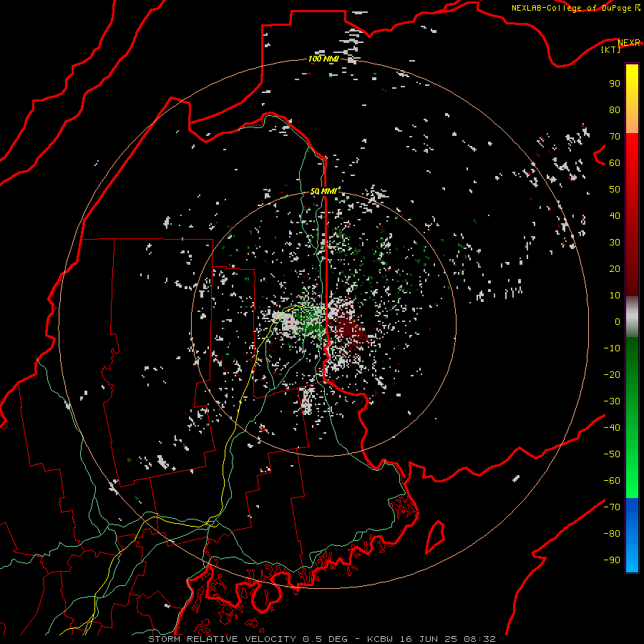Pick the gray zero-velocity segment of scale
Screen dimensions: 644x644
632,317
